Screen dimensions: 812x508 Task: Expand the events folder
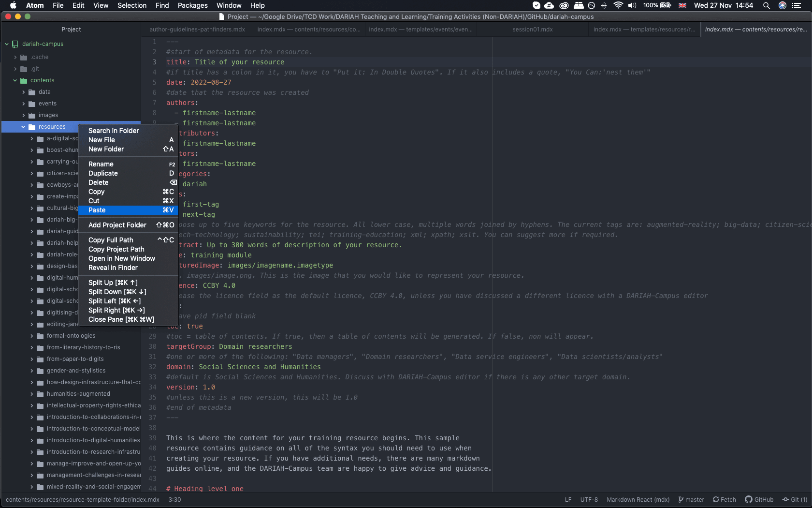(23, 103)
